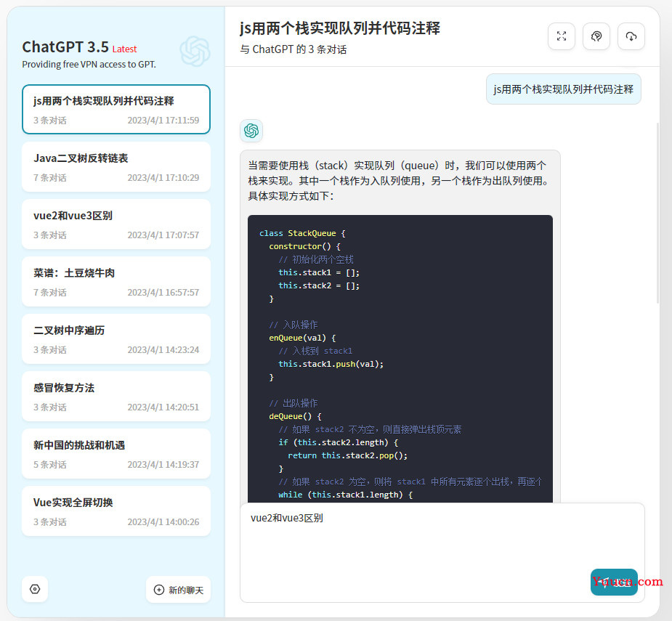The width and height of the screenshot is (672, 621).
Task: Click the fullscreen expand icon in header
Action: [562, 36]
